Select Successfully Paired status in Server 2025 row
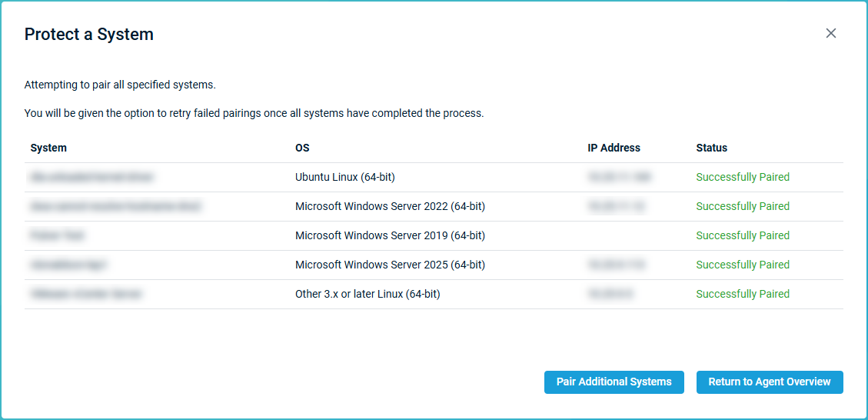Image resolution: width=868 pixels, height=420 pixels. click(742, 265)
